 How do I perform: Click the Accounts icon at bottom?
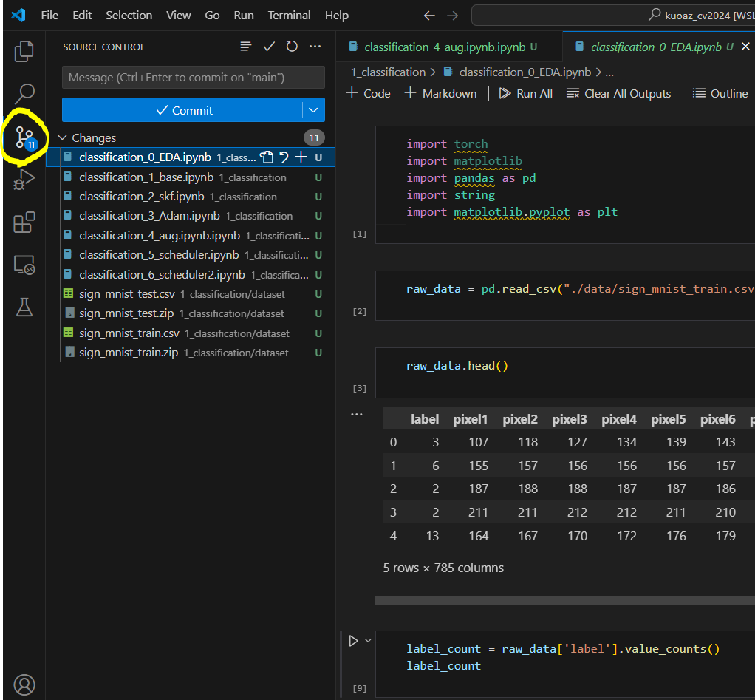point(24,684)
